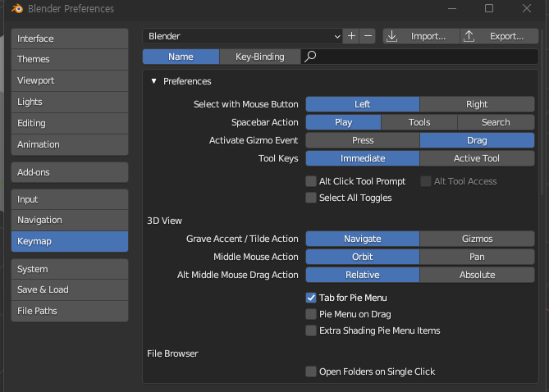The height and width of the screenshot is (392, 549).
Task: Minimize the Blender Preferences window
Action: pos(452,8)
